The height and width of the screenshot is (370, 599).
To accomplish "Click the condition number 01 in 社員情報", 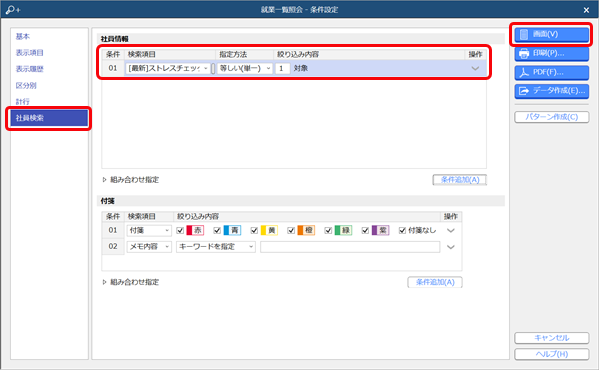I will click(x=113, y=68).
